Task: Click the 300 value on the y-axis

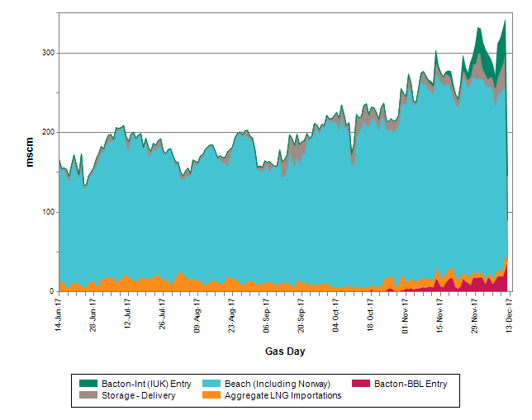Action: (x=46, y=53)
